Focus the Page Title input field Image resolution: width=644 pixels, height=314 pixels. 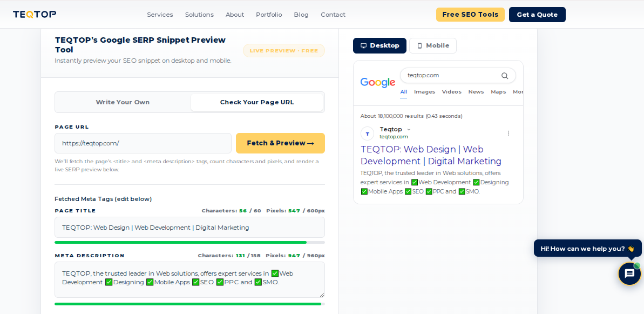coord(190,228)
